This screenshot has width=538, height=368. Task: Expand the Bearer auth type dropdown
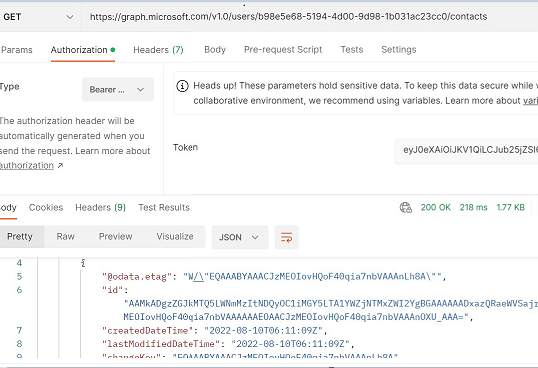118,90
